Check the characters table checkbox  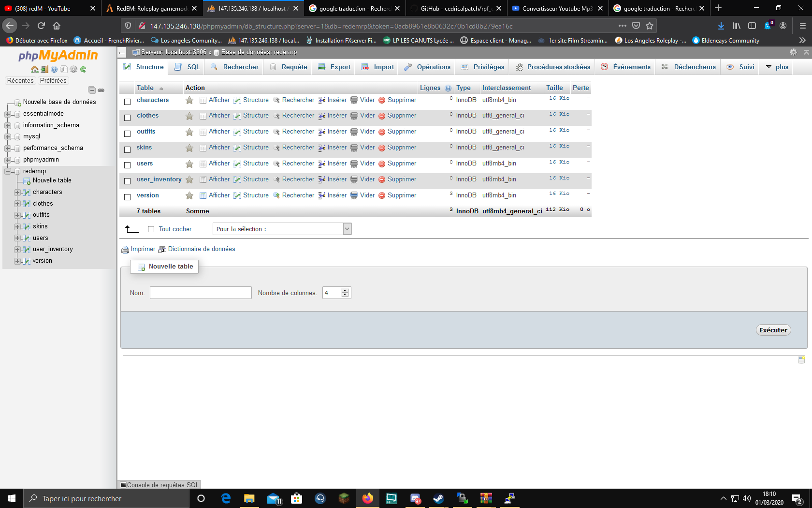128,102
